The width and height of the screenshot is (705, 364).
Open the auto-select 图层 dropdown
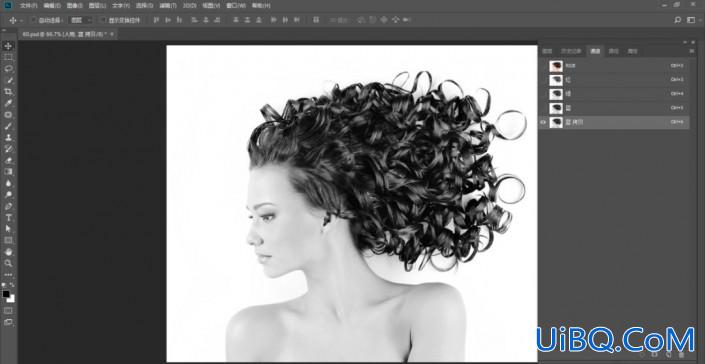(81, 20)
